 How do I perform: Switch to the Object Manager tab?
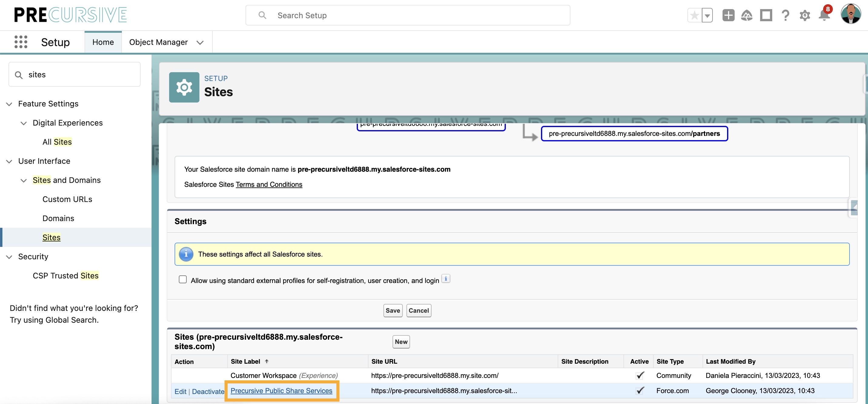tap(159, 42)
